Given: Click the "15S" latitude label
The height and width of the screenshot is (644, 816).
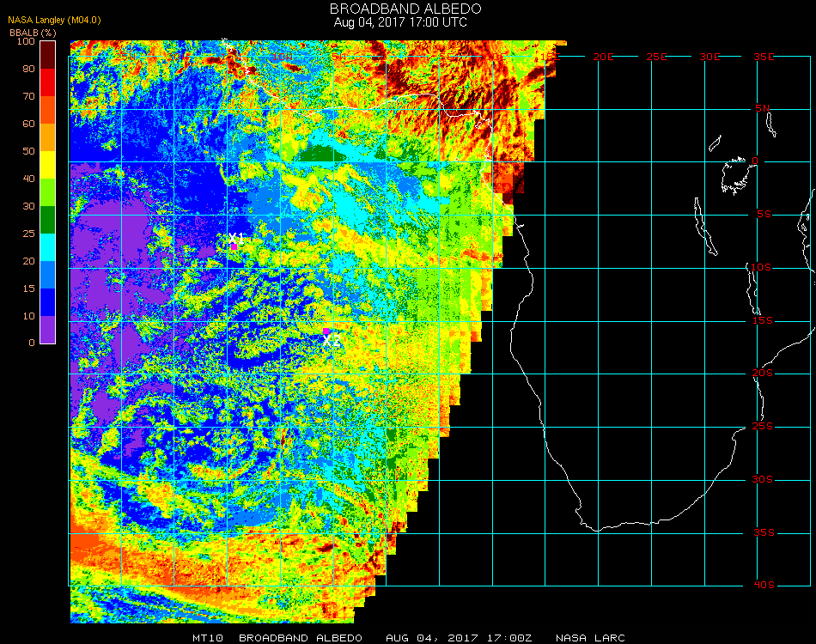Looking at the screenshot, I should [763, 320].
